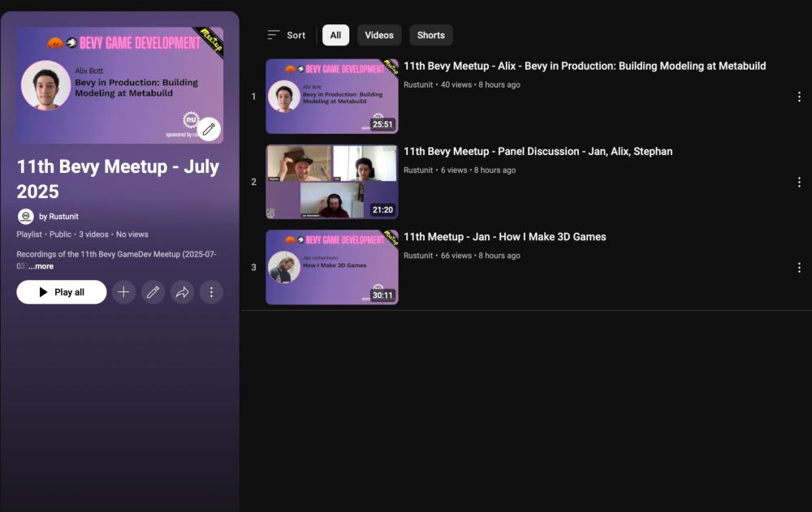The image size is (812, 512).
Task: Open '11th Bevy Meetup - Alix' video title
Action: (x=585, y=66)
